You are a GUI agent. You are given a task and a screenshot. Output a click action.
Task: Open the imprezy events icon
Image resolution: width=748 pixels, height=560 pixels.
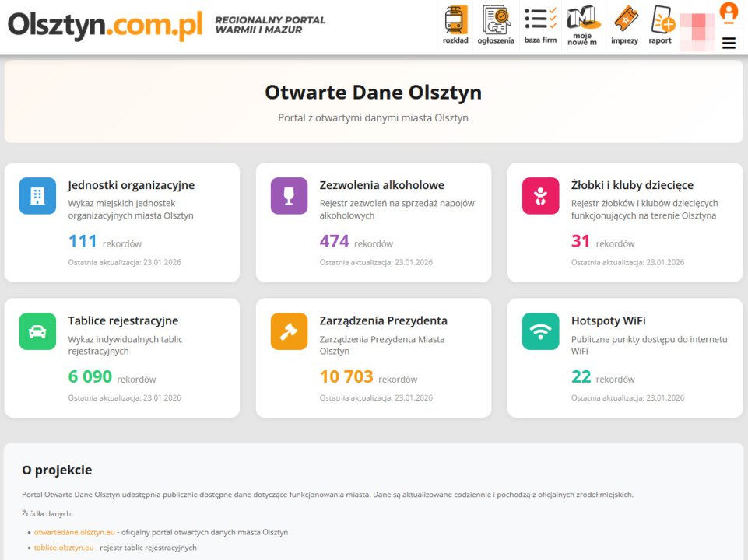pyautogui.click(x=624, y=25)
